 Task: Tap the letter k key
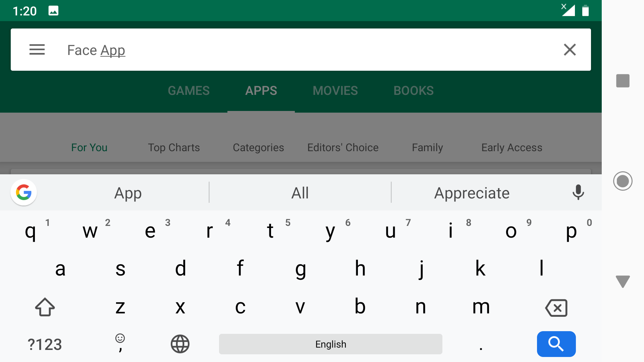tap(481, 268)
